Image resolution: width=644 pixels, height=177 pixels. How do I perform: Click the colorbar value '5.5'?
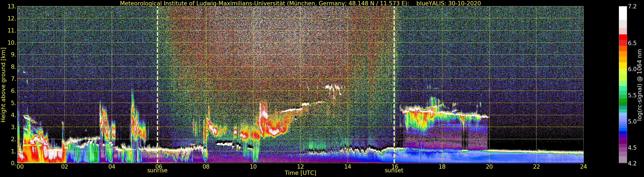point(632,95)
